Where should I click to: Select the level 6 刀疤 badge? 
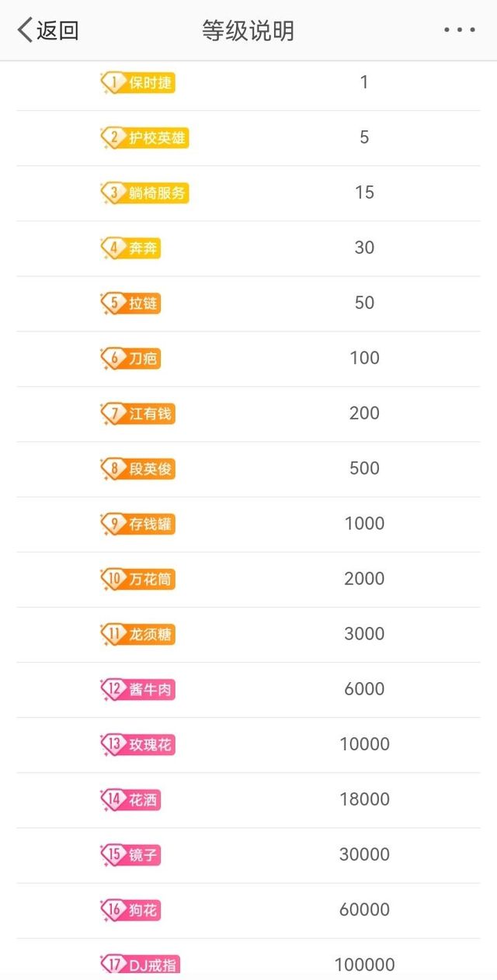click(x=130, y=358)
